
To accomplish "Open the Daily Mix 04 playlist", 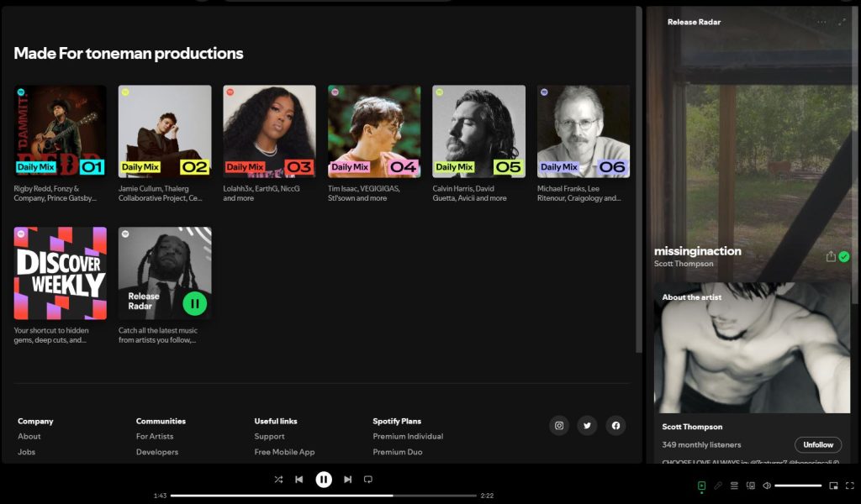I will click(374, 132).
